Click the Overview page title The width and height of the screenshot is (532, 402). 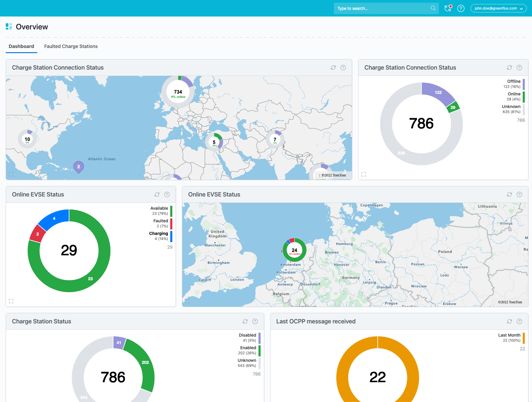(32, 27)
